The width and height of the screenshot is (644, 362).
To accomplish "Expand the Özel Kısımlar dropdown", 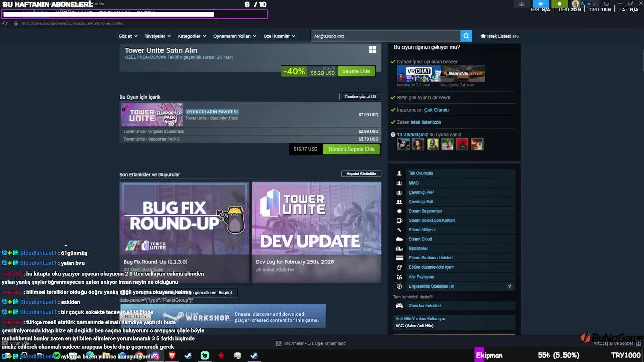I will click(279, 36).
